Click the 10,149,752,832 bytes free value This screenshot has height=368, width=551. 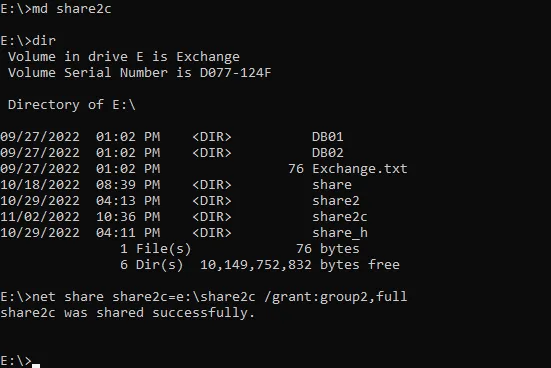[300, 265]
